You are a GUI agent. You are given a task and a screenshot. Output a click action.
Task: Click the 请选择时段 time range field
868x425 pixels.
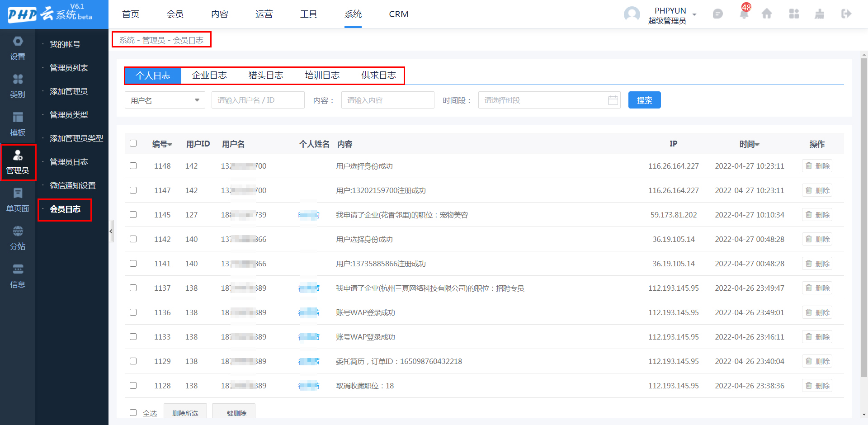[549, 100]
